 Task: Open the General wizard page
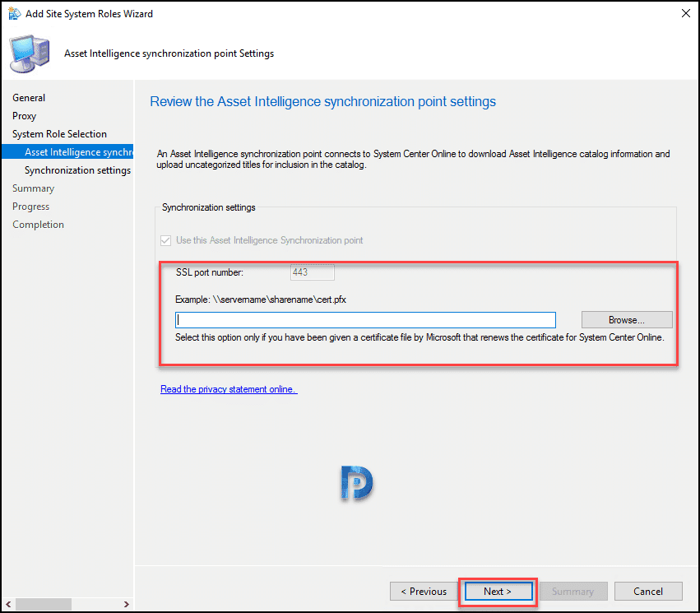point(29,98)
